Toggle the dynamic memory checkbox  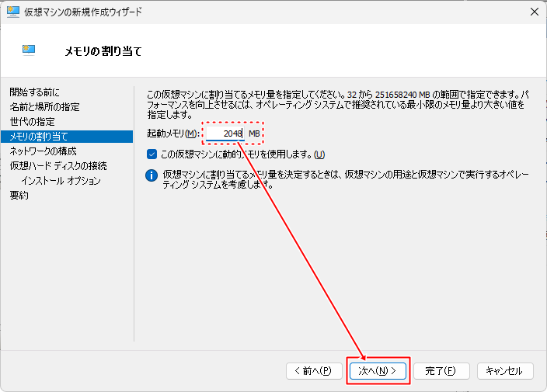click(x=152, y=154)
